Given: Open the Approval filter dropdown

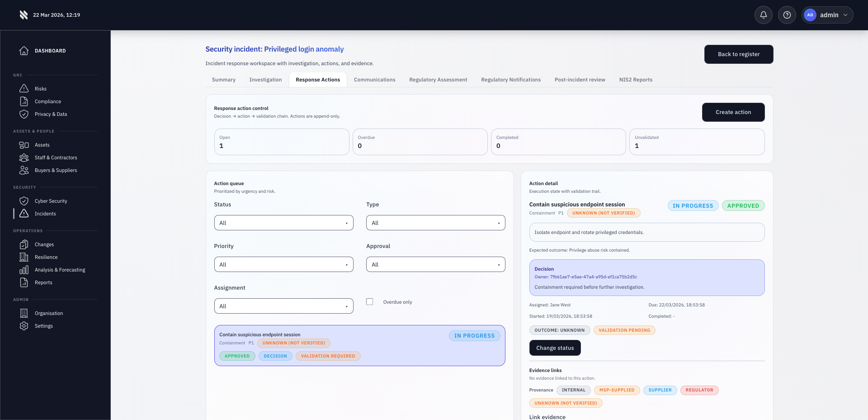Looking at the screenshot, I should (435, 264).
